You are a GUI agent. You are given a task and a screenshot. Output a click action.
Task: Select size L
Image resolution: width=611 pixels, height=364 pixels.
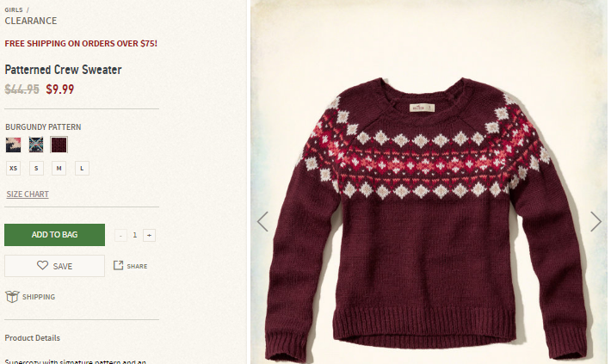82,169
